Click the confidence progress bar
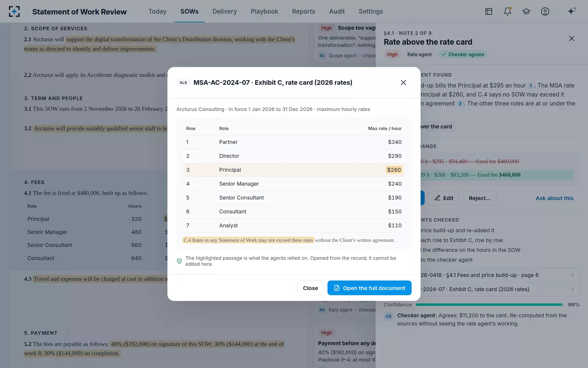The image size is (588, 368). [489, 305]
